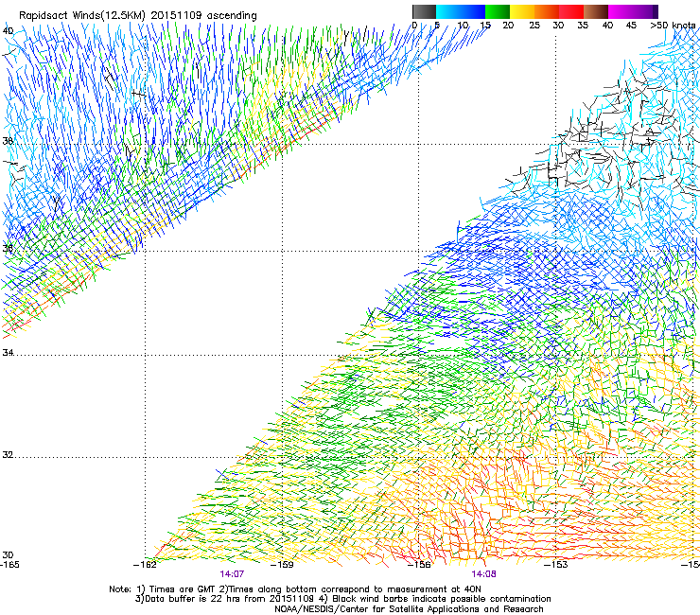
Task: Click the magenta-purple 40-50 knots legend band
Action: click(633, 11)
